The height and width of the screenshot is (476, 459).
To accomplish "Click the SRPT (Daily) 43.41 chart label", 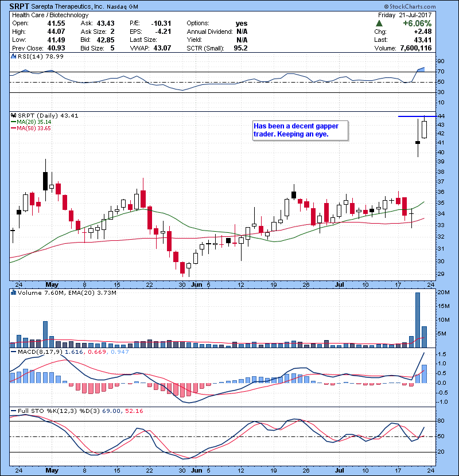I will click(x=48, y=115).
